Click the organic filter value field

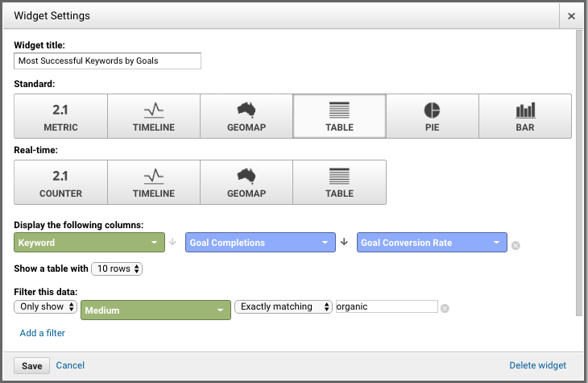(x=387, y=306)
